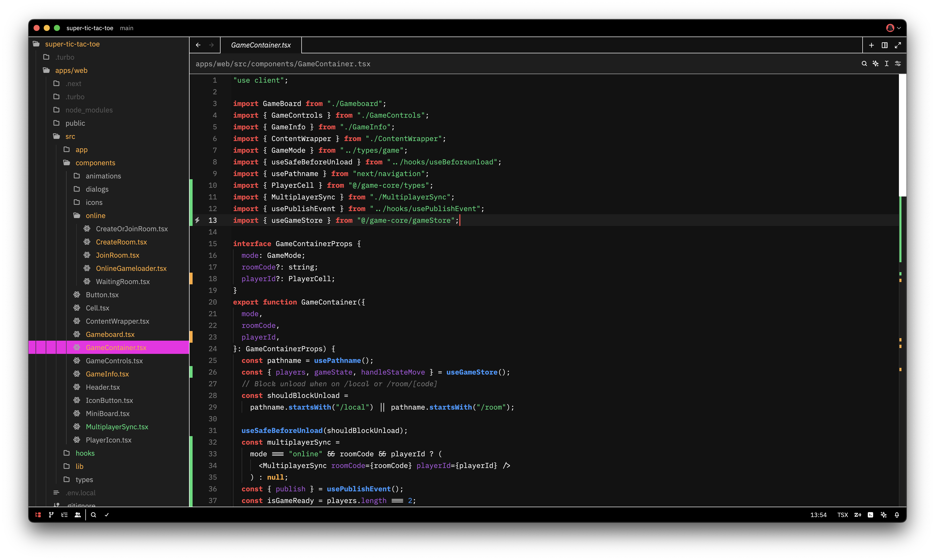Open editor controls sliders icon

898,63
